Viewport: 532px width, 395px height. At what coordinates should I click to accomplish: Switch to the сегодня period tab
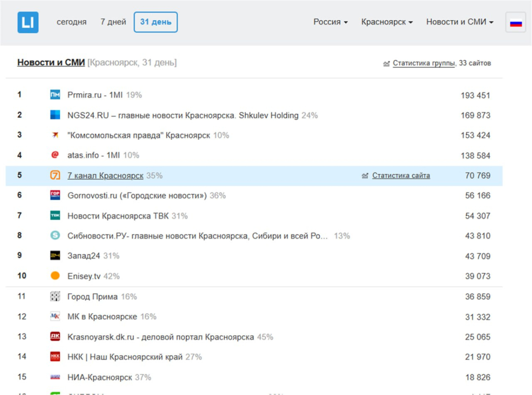[x=71, y=22]
